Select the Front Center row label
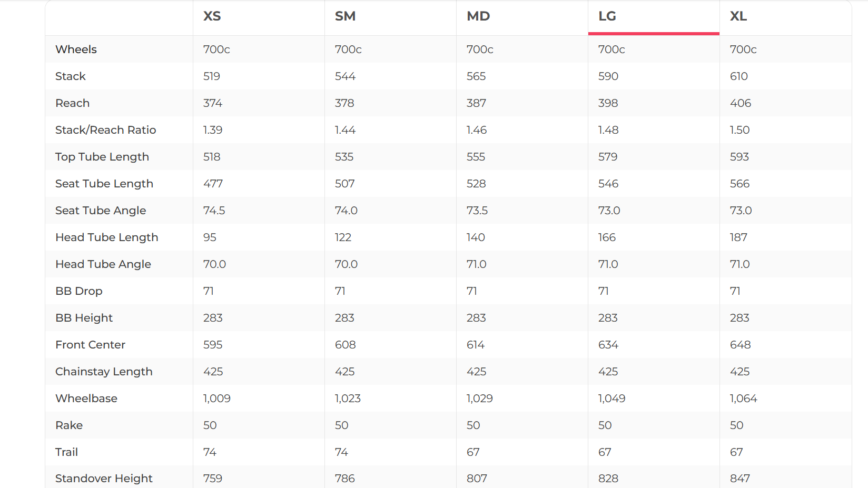The width and height of the screenshot is (868, 488). (90, 345)
